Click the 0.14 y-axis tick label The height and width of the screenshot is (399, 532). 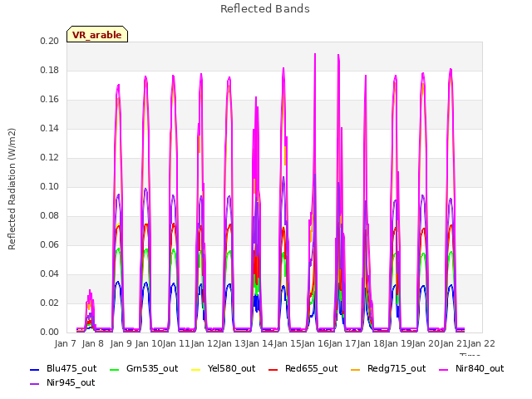click(50, 129)
